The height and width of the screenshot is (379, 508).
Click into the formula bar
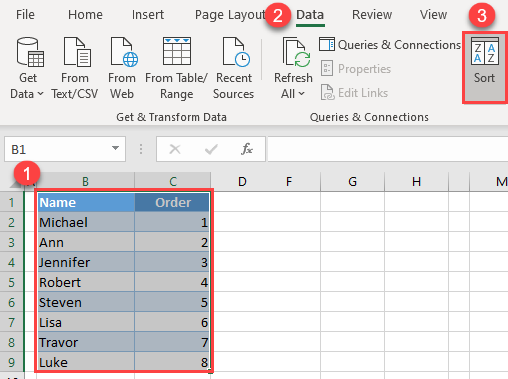coord(388,149)
